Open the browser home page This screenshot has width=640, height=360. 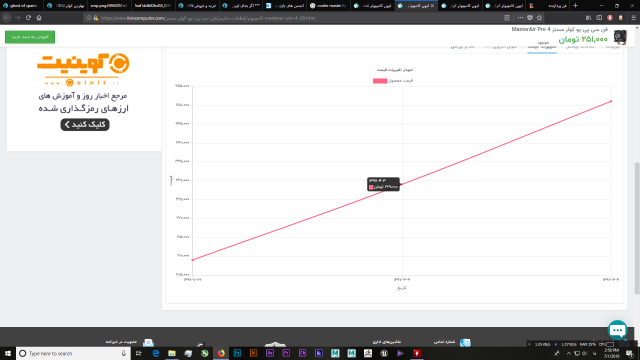click(x=39, y=18)
